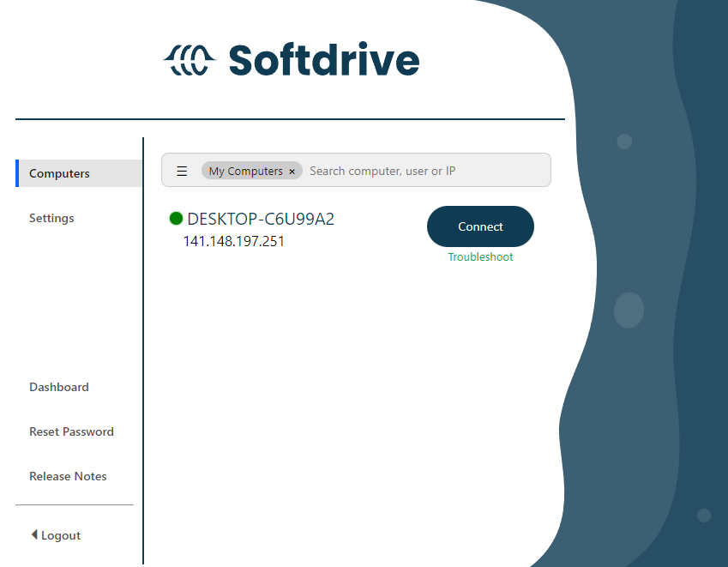The width and height of the screenshot is (728, 567).
Task: Select computer name DESKTOP-C6U99A2
Action: 261,219
